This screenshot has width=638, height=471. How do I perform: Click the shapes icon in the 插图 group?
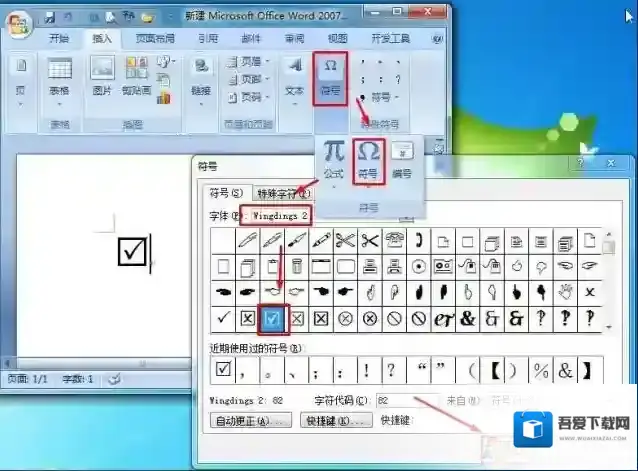click(165, 62)
